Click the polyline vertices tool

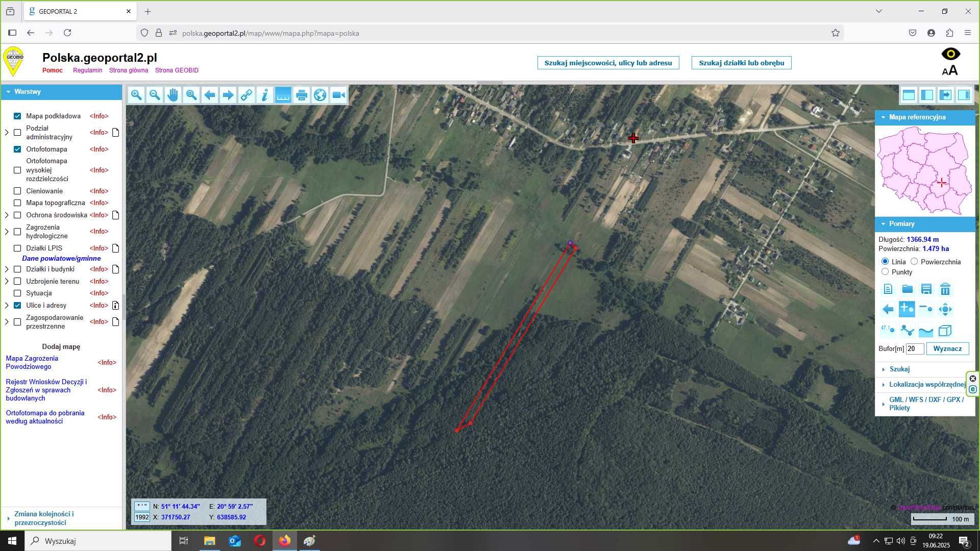[907, 330]
